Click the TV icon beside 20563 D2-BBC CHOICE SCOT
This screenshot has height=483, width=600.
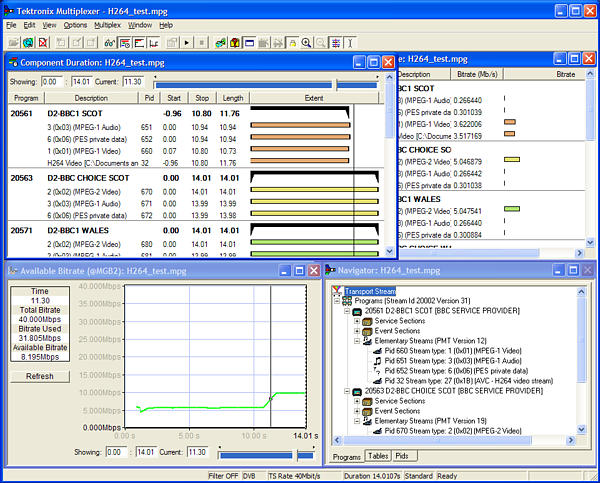(357, 391)
